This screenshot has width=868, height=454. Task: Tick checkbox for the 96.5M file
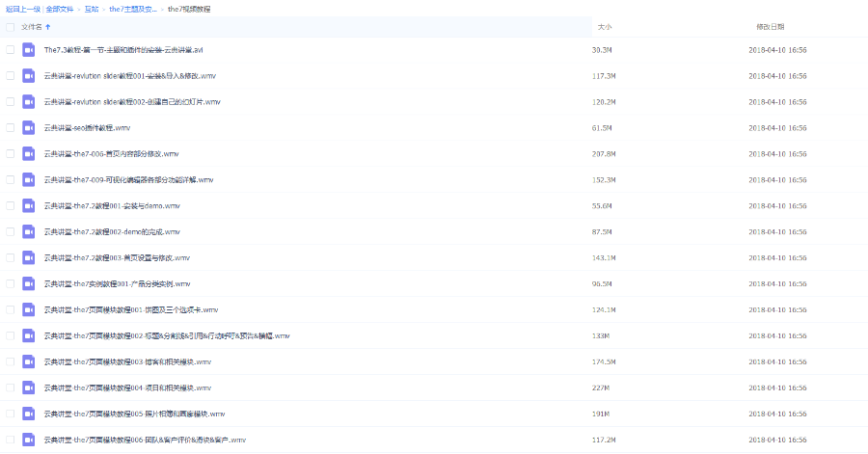tap(10, 283)
